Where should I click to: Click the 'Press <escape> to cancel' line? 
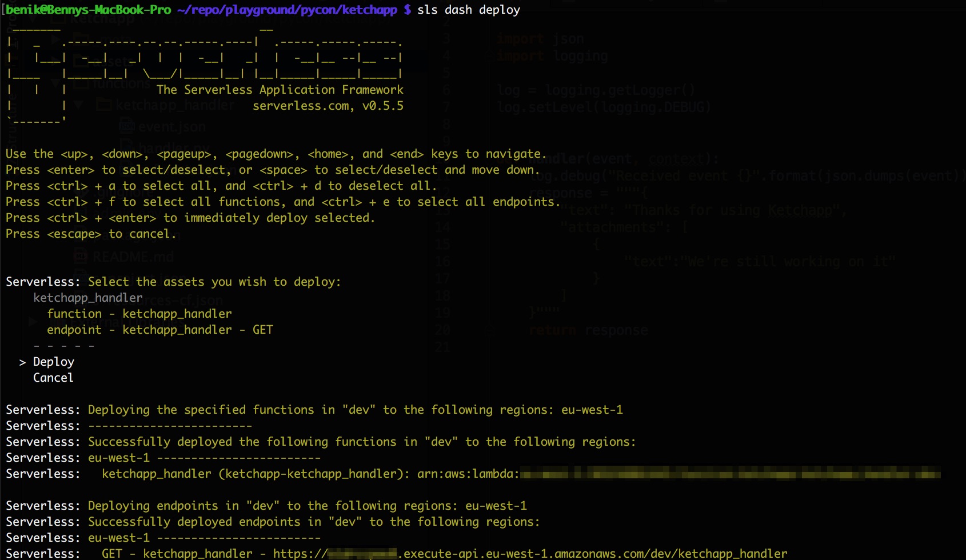(x=91, y=234)
